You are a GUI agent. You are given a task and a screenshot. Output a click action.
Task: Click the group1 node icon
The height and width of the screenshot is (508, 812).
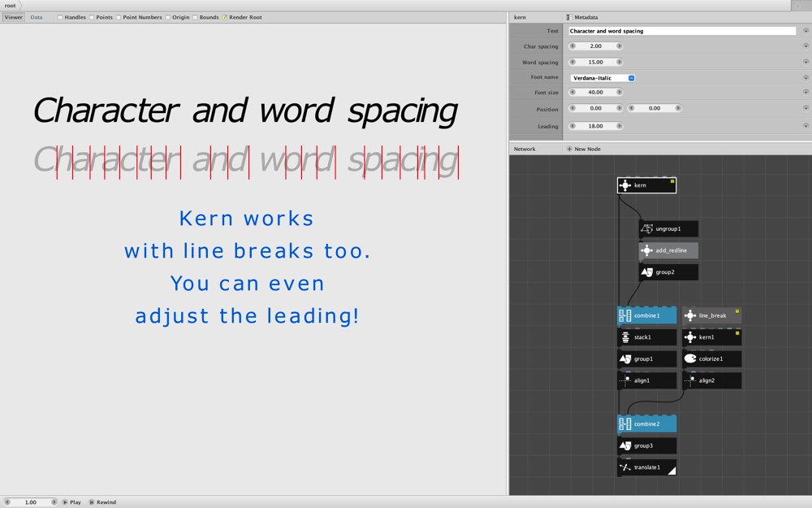[625, 358]
